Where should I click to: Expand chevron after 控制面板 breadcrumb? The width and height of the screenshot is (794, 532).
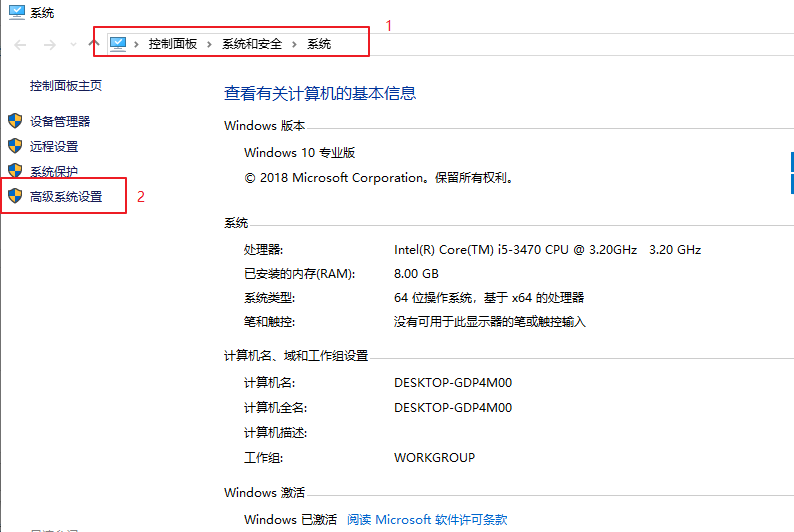[209, 45]
